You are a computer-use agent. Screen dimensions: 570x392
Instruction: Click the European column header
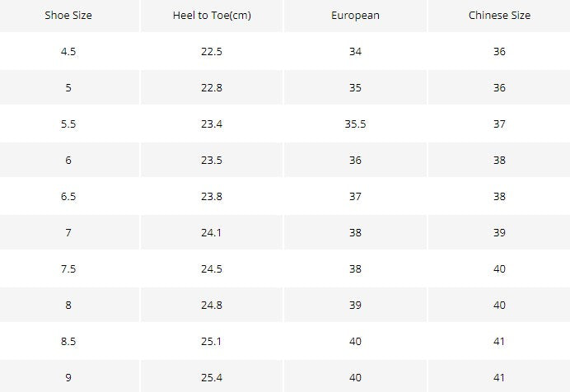point(355,16)
